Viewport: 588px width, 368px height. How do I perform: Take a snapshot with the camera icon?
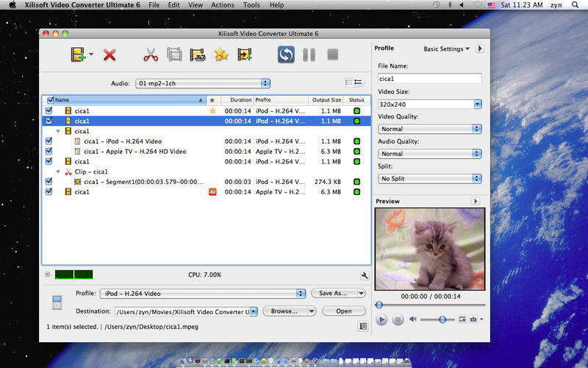coord(473,319)
